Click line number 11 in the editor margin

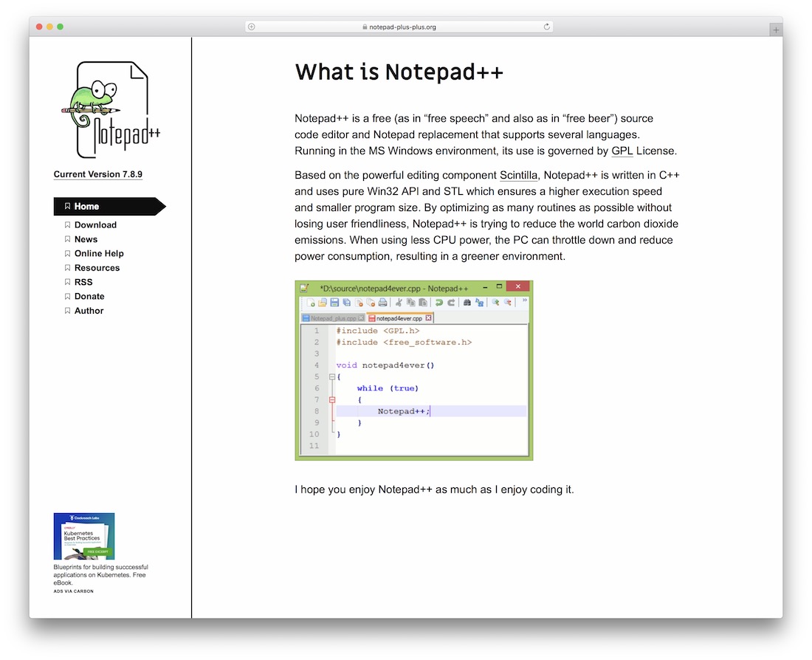(314, 445)
